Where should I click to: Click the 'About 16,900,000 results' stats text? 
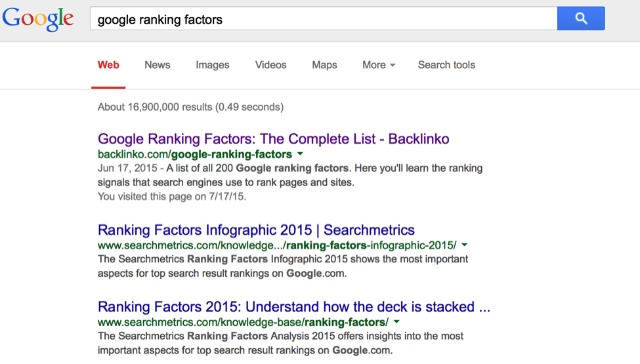point(190,107)
